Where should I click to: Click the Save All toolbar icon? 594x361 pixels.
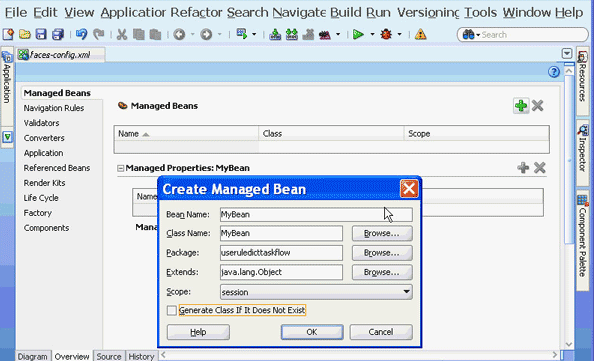point(58,34)
